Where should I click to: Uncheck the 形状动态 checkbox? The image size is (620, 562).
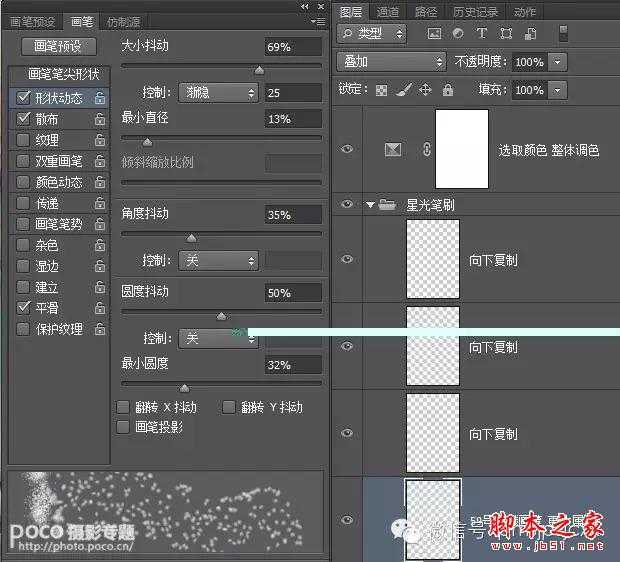pyautogui.click(x=23, y=98)
